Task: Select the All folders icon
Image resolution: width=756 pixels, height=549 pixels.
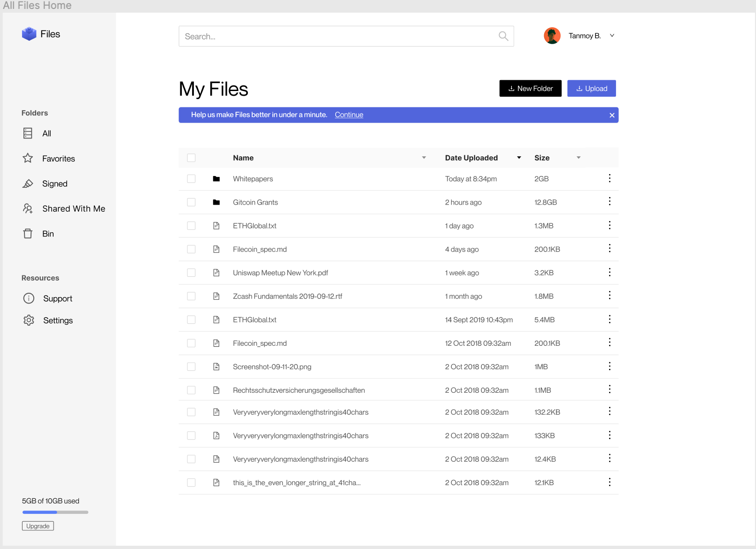Action: click(28, 133)
